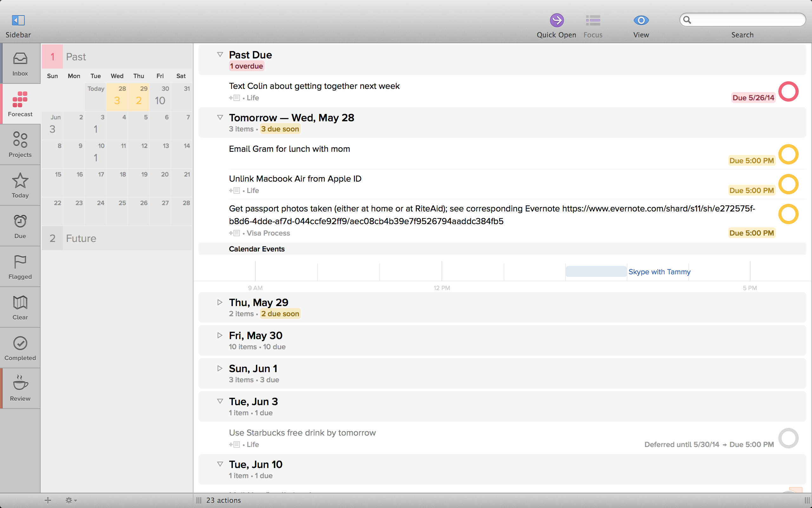Viewport: 812px width, 508px height.
Task: Open the Today star perspective
Action: tap(20, 185)
